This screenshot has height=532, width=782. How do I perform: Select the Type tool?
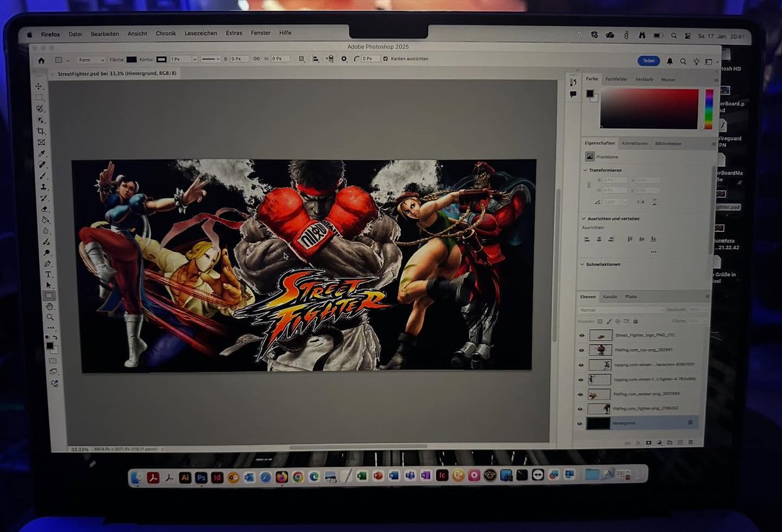coord(48,274)
